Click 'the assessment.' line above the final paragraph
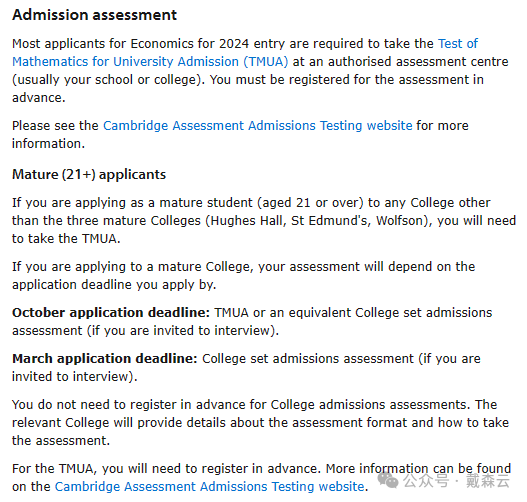 coord(61,441)
